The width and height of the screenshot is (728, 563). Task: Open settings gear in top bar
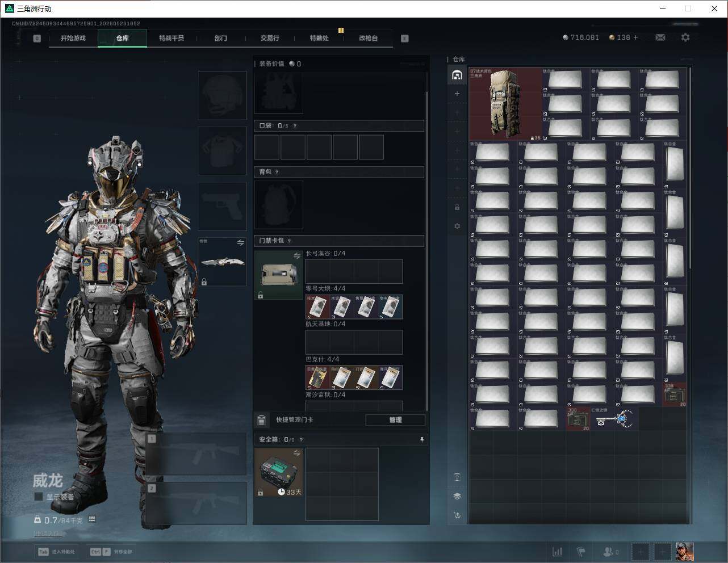(x=685, y=37)
